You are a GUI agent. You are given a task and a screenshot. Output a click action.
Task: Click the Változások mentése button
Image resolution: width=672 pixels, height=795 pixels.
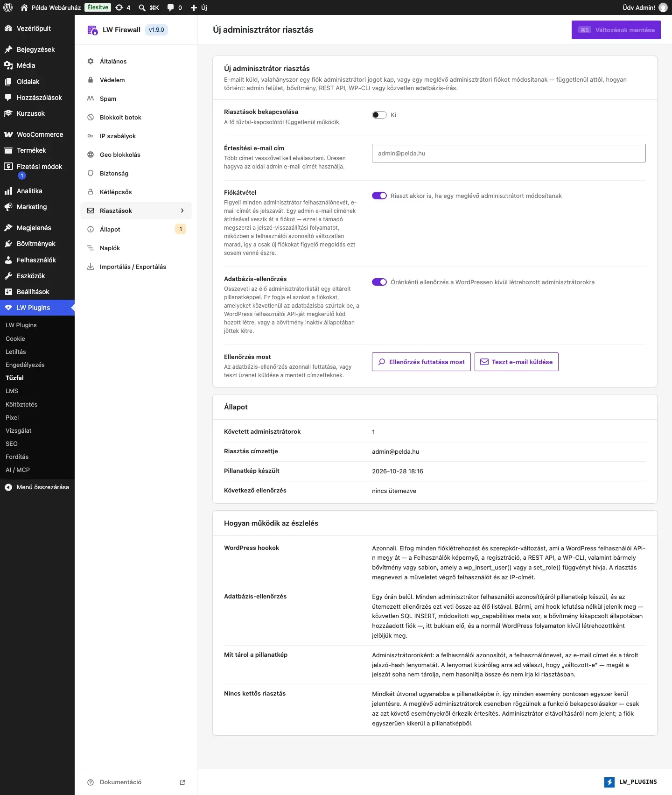[x=616, y=30]
